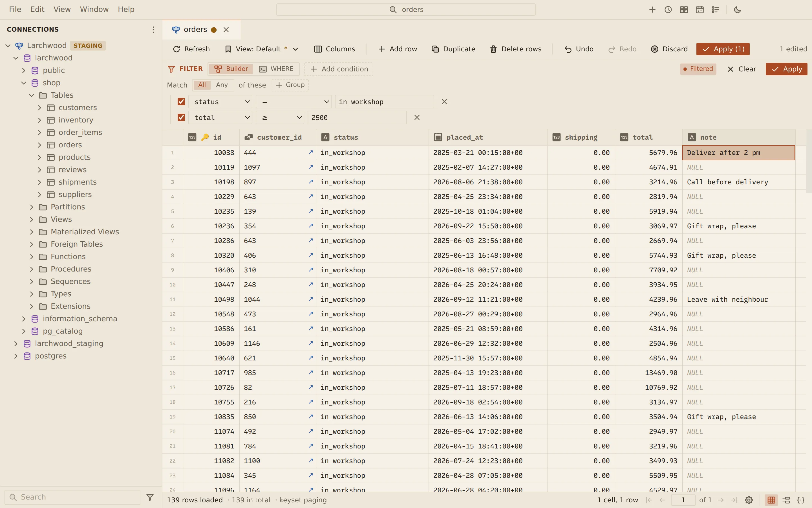The width and height of the screenshot is (812, 508).
Task: Open the total column dropdown
Action: click(220, 117)
